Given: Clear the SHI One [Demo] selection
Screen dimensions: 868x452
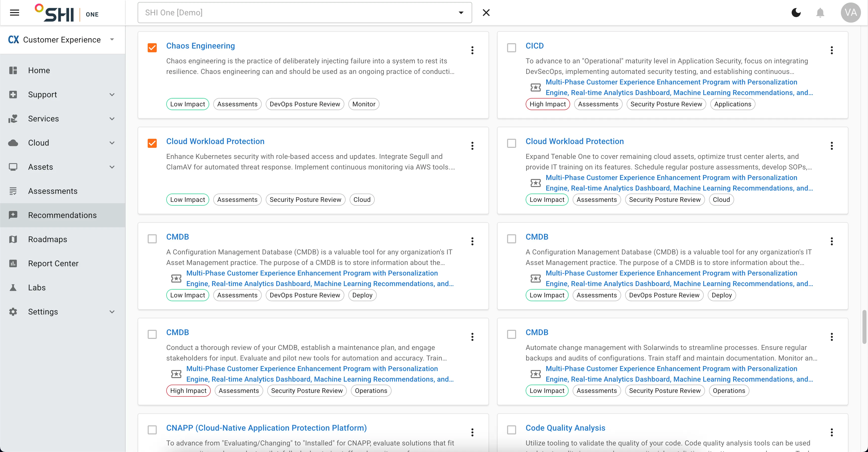Looking at the screenshot, I should tap(486, 13).
